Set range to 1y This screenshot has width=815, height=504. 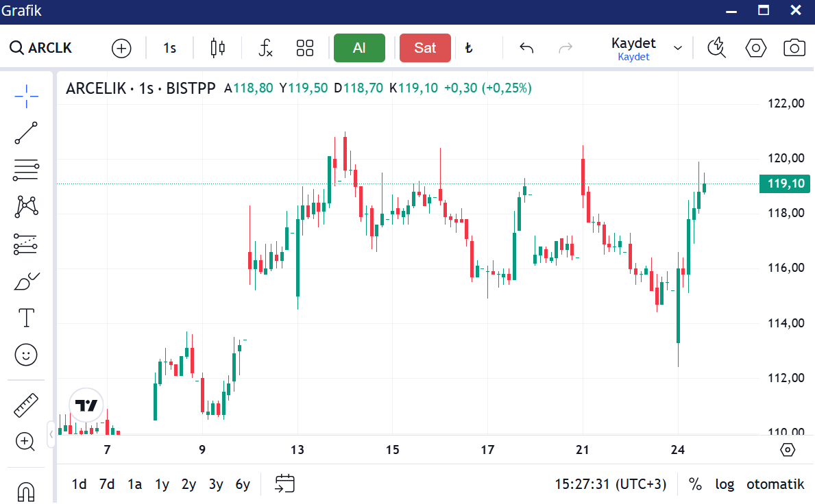[162, 484]
